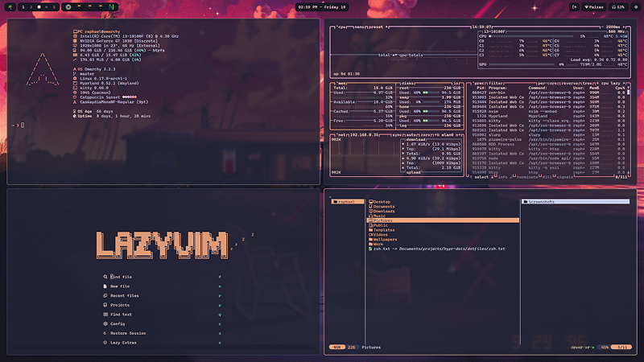Toggle the btop proc box label
This screenshot has width=644, height=362.
pyautogui.click(x=479, y=84)
